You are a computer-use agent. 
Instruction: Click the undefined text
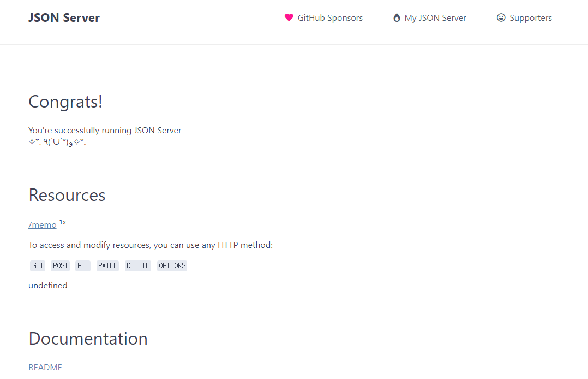tap(48, 286)
